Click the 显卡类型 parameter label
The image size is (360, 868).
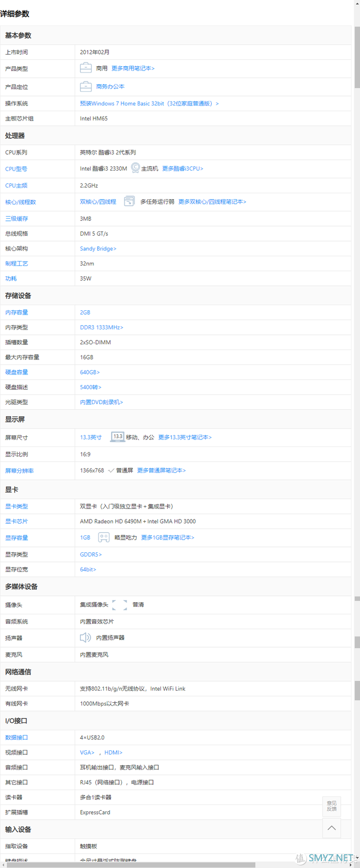tap(17, 507)
